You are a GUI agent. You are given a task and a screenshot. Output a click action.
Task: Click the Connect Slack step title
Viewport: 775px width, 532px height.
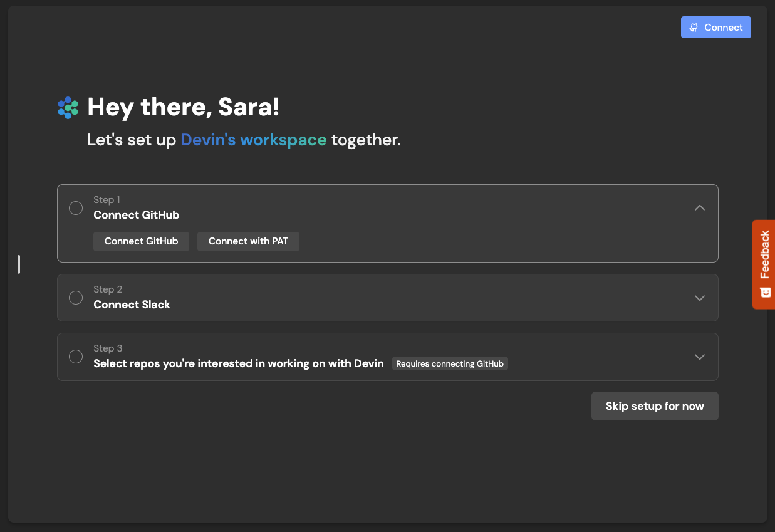click(x=132, y=305)
